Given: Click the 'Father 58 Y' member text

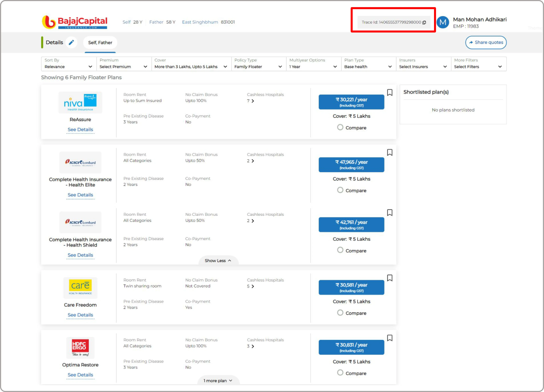Looking at the screenshot, I should point(162,22).
